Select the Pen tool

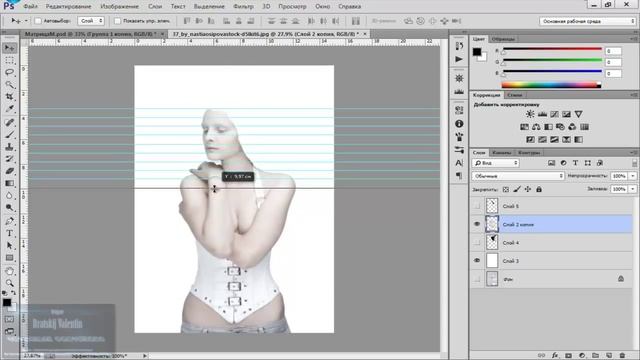(9, 221)
